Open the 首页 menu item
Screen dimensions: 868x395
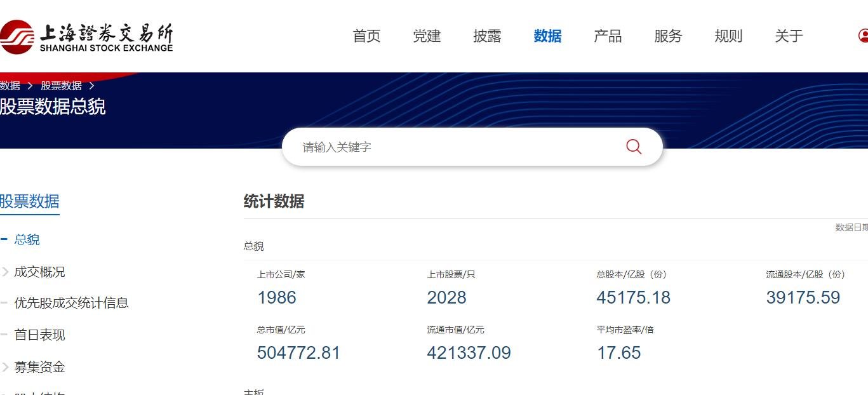click(x=366, y=36)
